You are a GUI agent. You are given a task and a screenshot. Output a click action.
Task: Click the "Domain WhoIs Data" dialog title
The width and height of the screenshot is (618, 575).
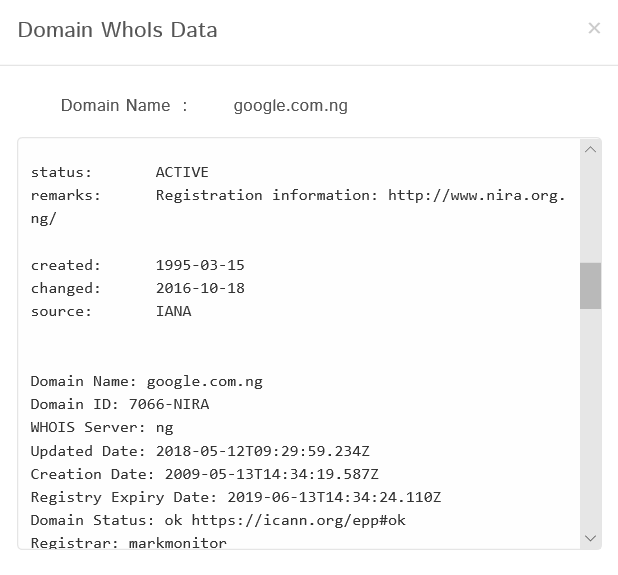pyautogui.click(x=118, y=29)
